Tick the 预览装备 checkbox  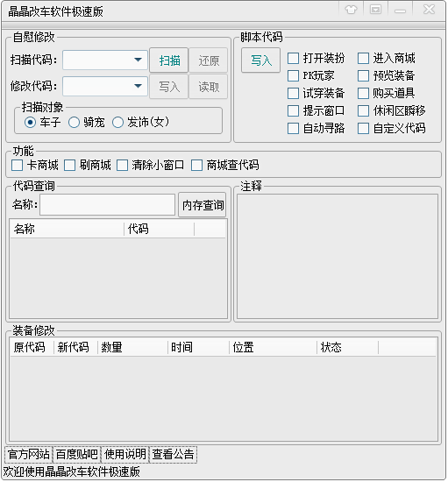coord(363,75)
